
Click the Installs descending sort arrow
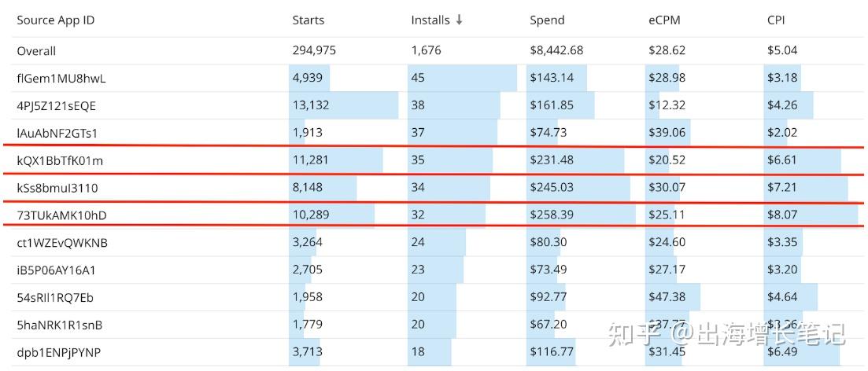pos(459,20)
